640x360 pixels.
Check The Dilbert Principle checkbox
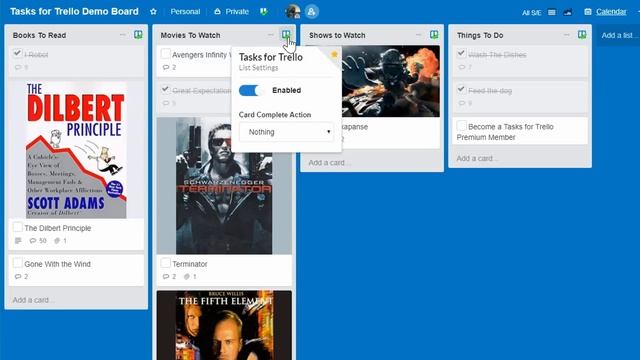[x=18, y=227]
